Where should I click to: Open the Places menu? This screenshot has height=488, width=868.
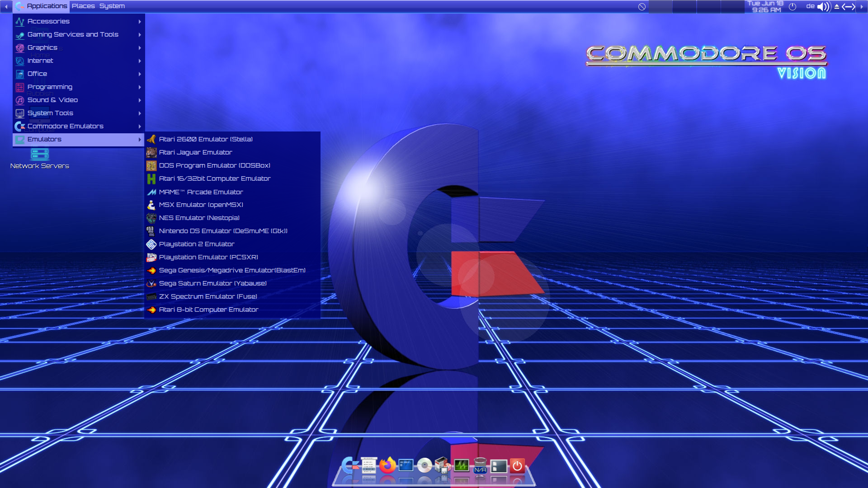[83, 6]
